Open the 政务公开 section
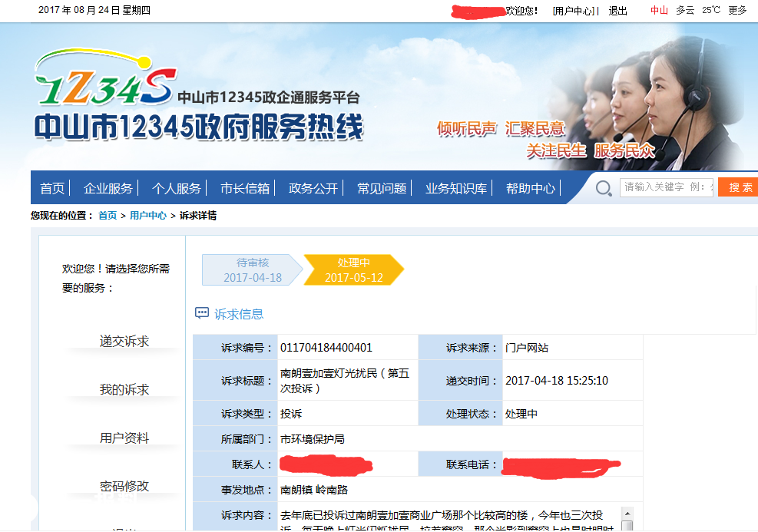This screenshot has width=758, height=532. 313,188
